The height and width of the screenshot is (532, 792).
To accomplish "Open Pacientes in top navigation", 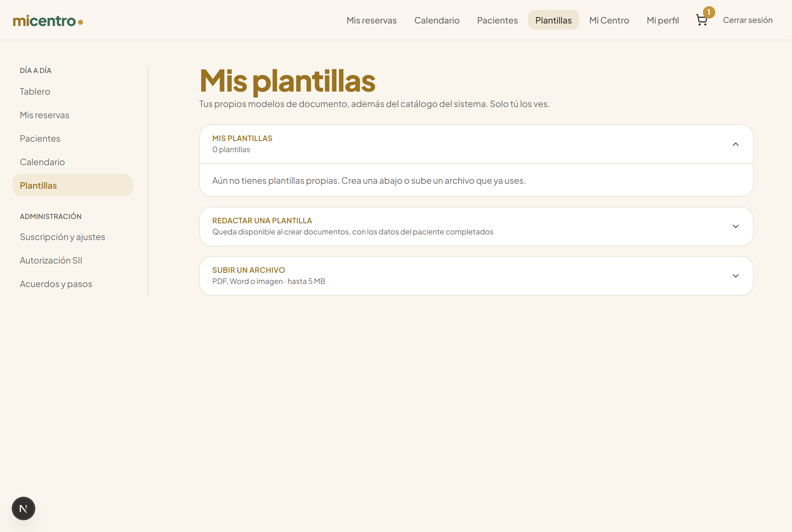I will coord(497,20).
